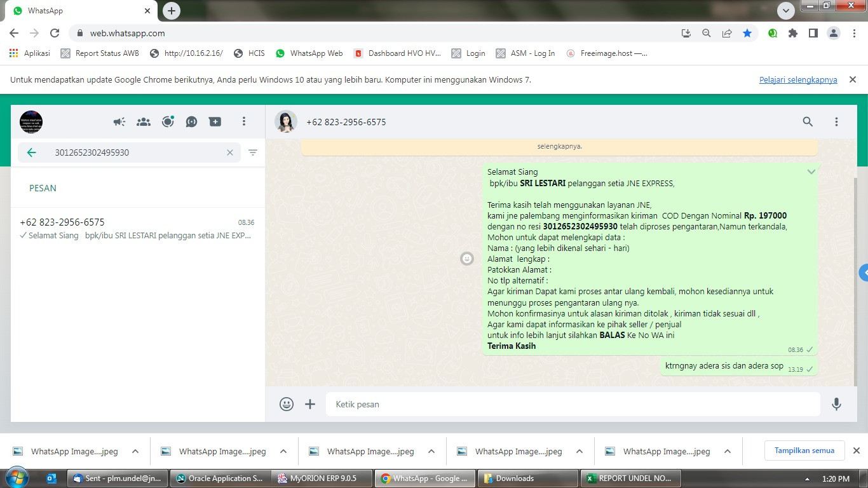This screenshot has width=868, height=488.
Task: Open the zoom icon in address bar
Action: click(x=706, y=33)
